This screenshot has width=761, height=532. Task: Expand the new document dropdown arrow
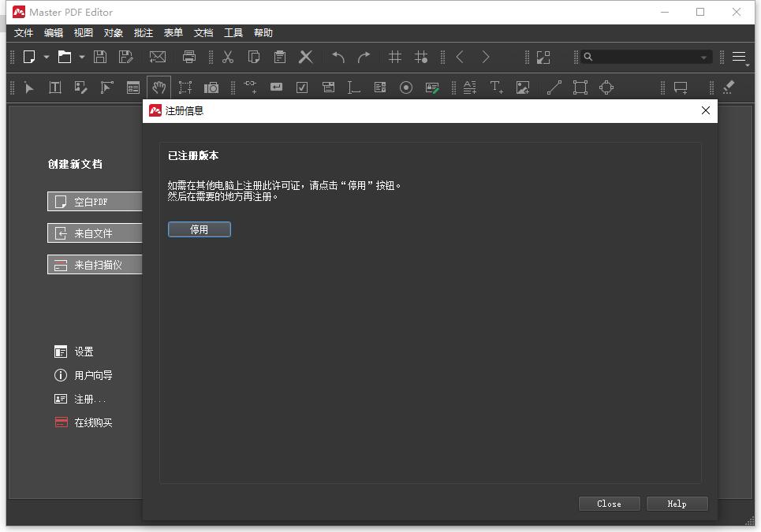pyautogui.click(x=46, y=58)
